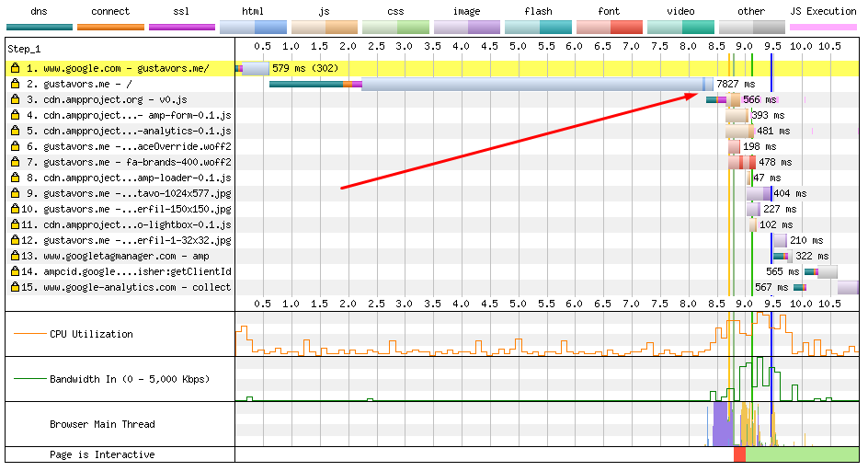Select the tavo-1024x577.jpg request label
Screen dimensions: 868x471
137,193
